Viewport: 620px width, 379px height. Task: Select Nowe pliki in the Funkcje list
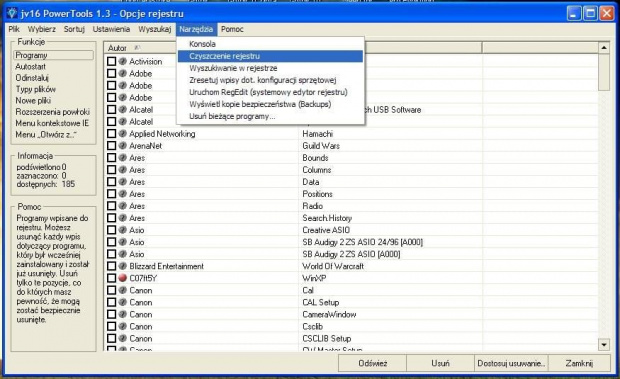(x=33, y=100)
